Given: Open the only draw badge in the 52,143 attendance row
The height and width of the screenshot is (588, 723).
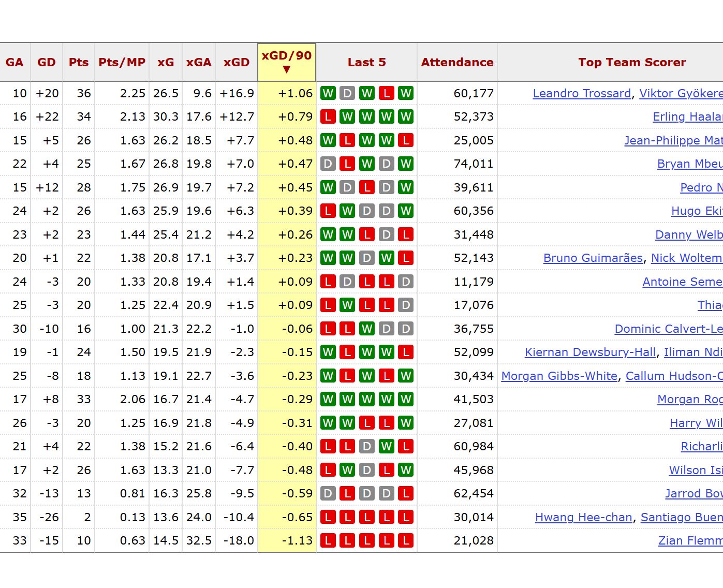Looking at the screenshot, I should coord(367,258).
